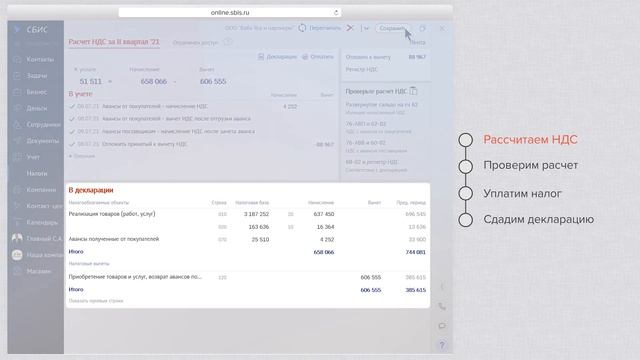
Task: Click accrual value 16 364
Action: 325,227
